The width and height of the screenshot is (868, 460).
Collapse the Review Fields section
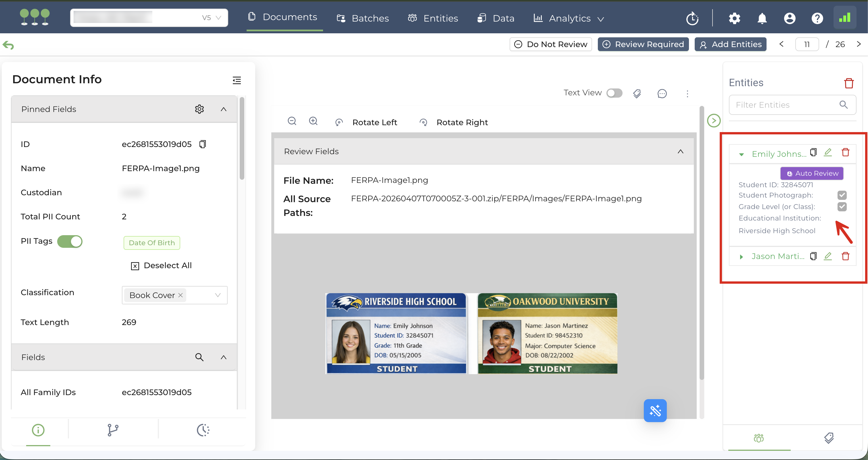(x=680, y=152)
